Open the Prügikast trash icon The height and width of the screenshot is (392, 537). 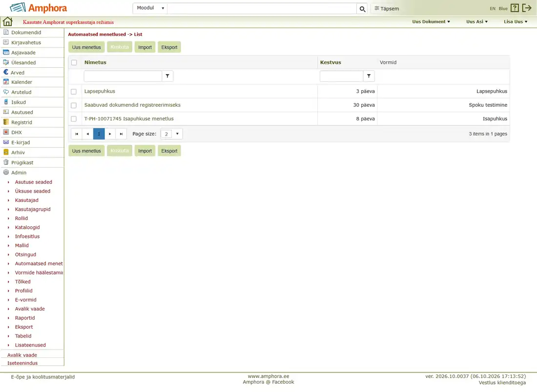click(x=6, y=162)
